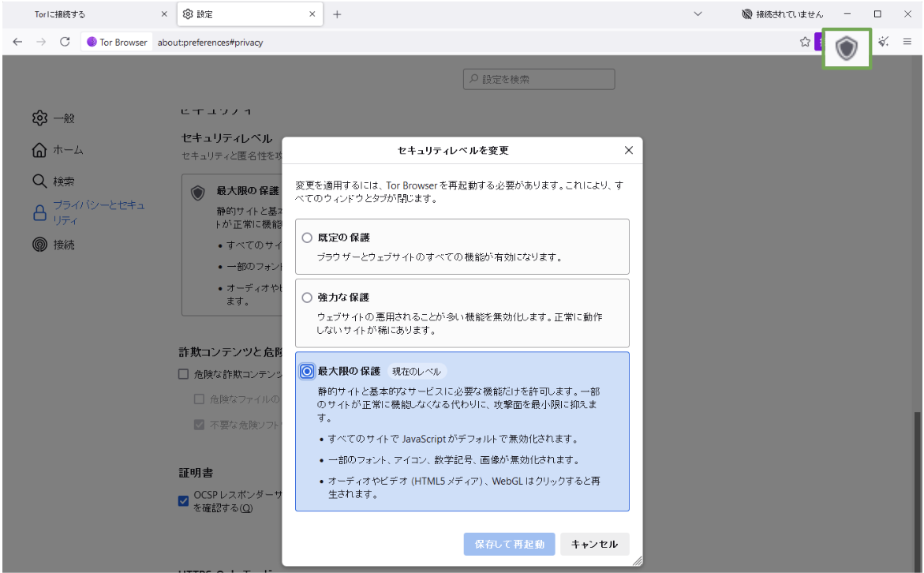The image size is (924, 573).
Task: Select the ホーム home icon
Action: [40, 149]
